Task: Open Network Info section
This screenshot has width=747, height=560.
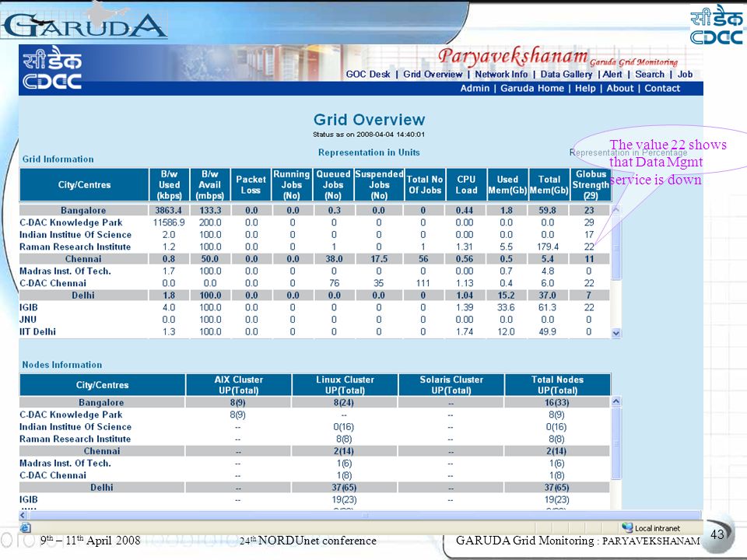Action: click(501, 75)
